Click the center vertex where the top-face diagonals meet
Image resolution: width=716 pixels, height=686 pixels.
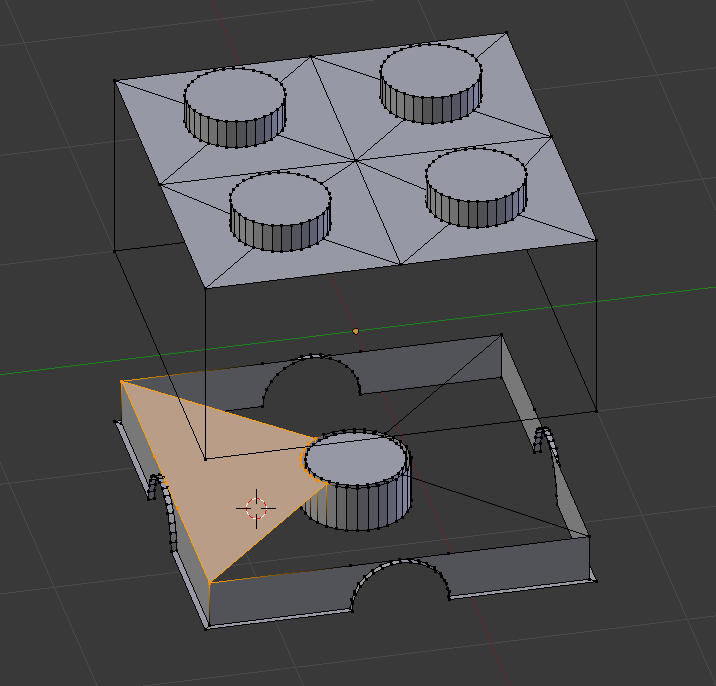[x=356, y=160]
